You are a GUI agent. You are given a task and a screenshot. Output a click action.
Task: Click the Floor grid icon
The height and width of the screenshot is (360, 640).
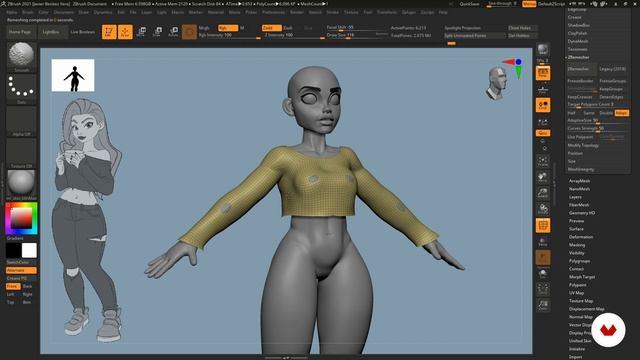click(x=543, y=89)
